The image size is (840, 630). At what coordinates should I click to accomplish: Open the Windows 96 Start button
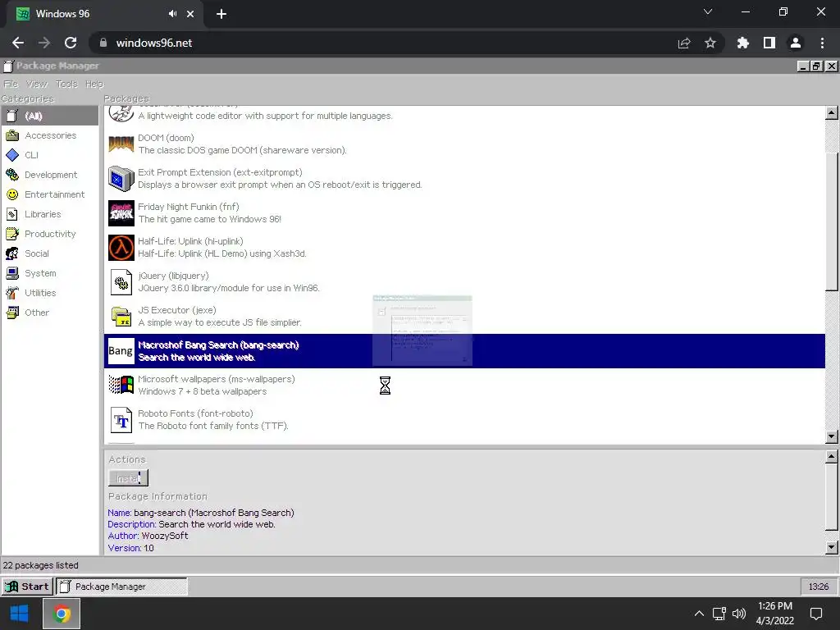click(27, 587)
